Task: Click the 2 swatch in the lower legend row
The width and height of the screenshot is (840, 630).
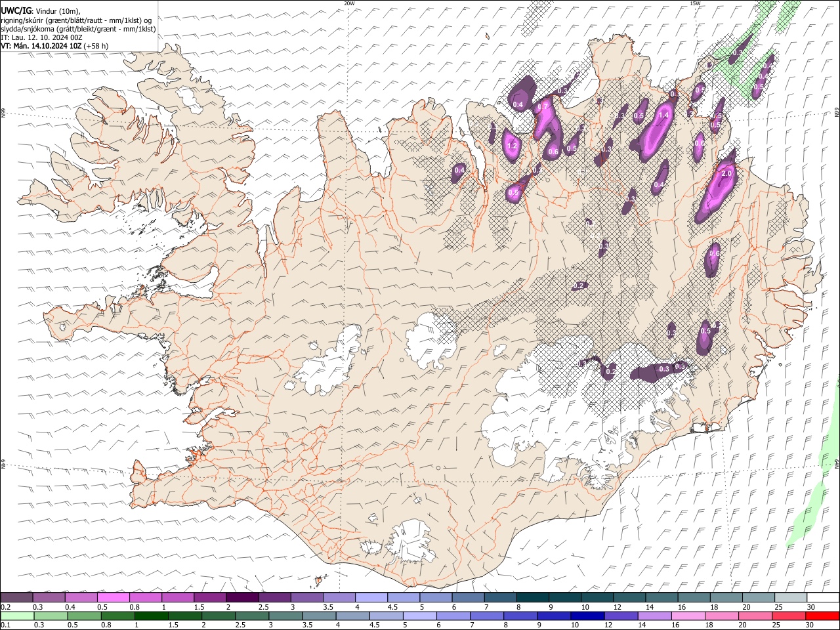Action: (x=218, y=616)
